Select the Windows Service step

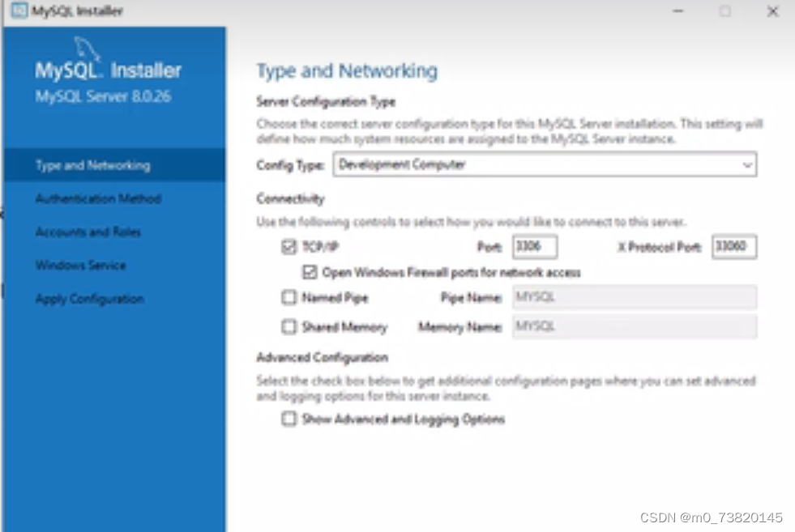click(80, 265)
